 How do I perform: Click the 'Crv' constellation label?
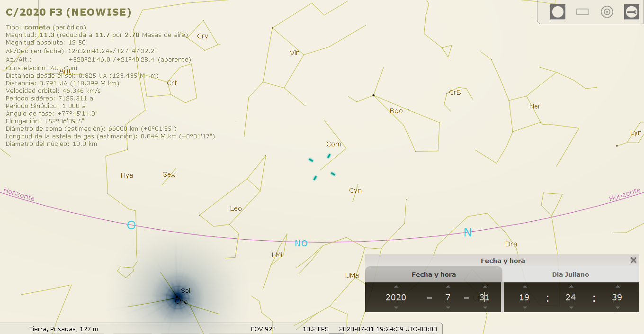coord(202,36)
